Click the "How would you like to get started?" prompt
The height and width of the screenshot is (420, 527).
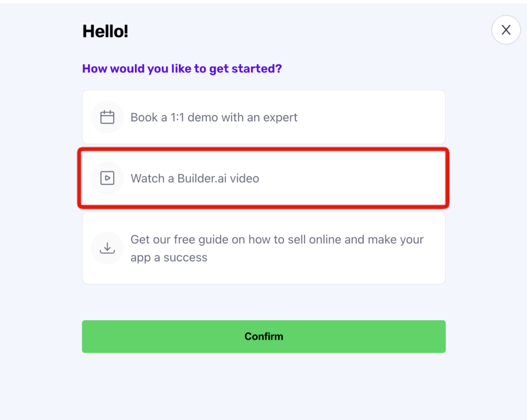[182, 69]
